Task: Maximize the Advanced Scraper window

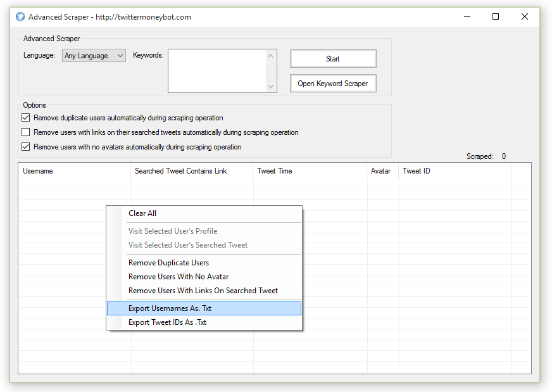Action: [x=496, y=16]
